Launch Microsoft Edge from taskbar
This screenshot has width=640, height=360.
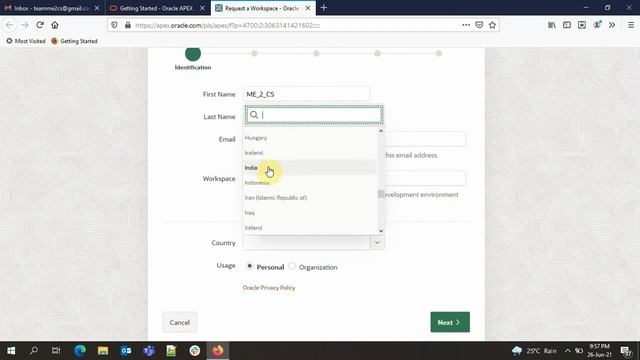click(x=80, y=351)
